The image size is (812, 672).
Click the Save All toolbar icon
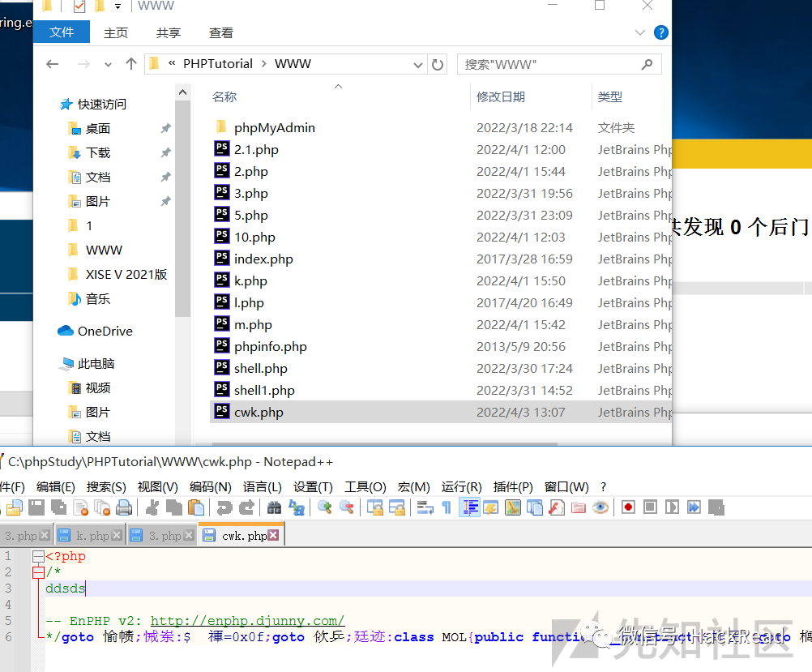point(58,507)
